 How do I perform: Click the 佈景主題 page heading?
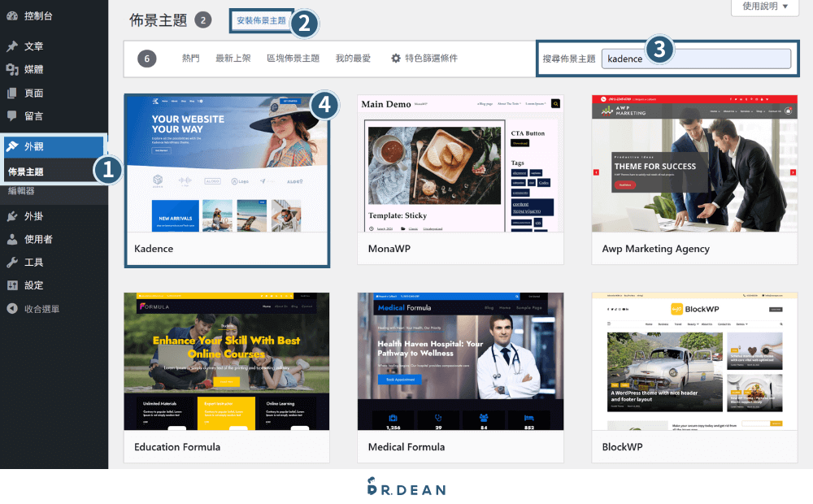click(159, 20)
